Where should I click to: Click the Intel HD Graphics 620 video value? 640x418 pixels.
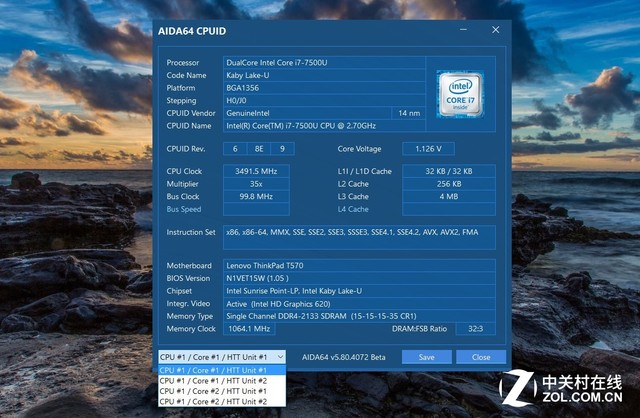pyautogui.click(x=359, y=303)
